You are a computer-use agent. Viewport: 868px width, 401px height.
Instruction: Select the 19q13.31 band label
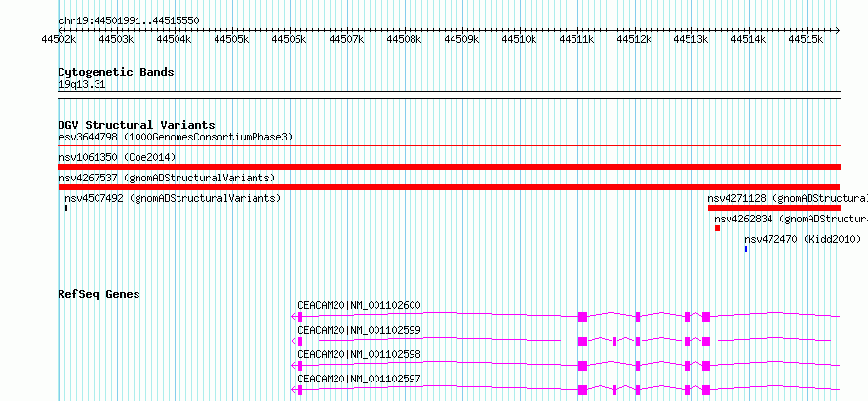pos(82,85)
